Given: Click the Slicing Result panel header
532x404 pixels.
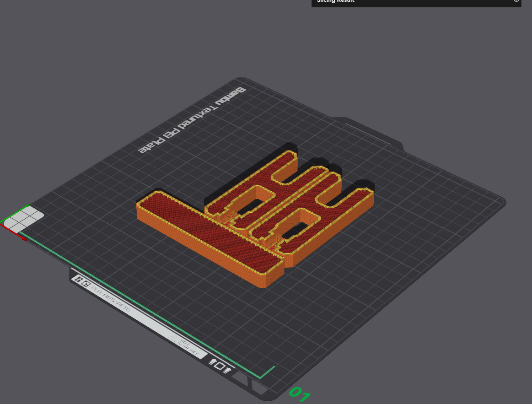Looking at the screenshot, I should coord(416,3).
